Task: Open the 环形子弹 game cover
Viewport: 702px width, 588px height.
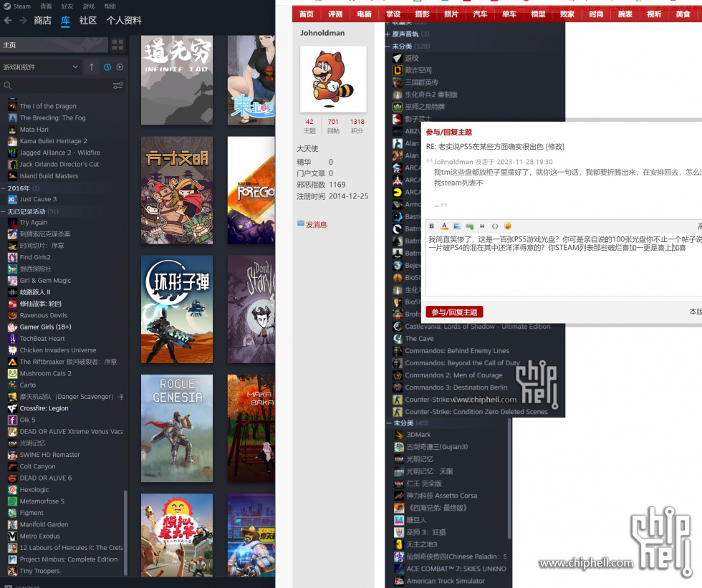Action: pos(177,309)
